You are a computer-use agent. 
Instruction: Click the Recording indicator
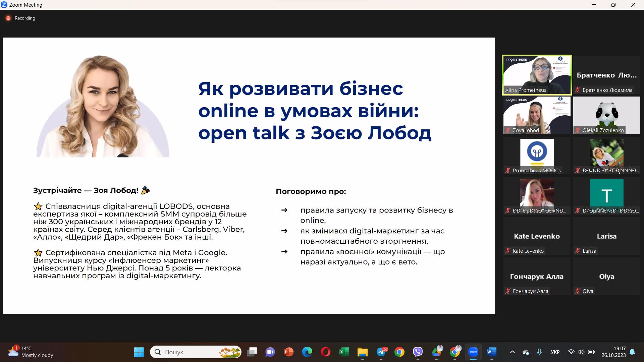pyautogui.click(x=21, y=18)
